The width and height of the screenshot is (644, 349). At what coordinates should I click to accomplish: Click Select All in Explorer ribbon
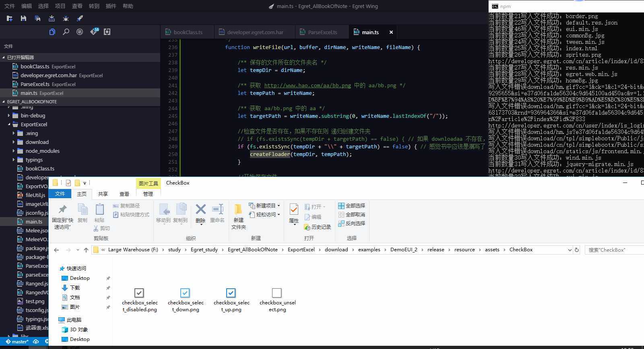coord(352,205)
